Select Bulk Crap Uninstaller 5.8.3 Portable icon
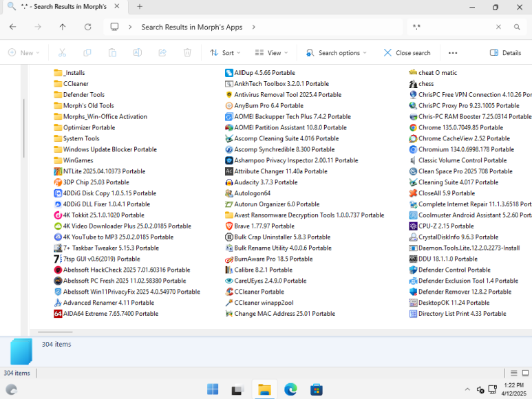This screenshot has height=399, width=532. click(x=229, y=237)
